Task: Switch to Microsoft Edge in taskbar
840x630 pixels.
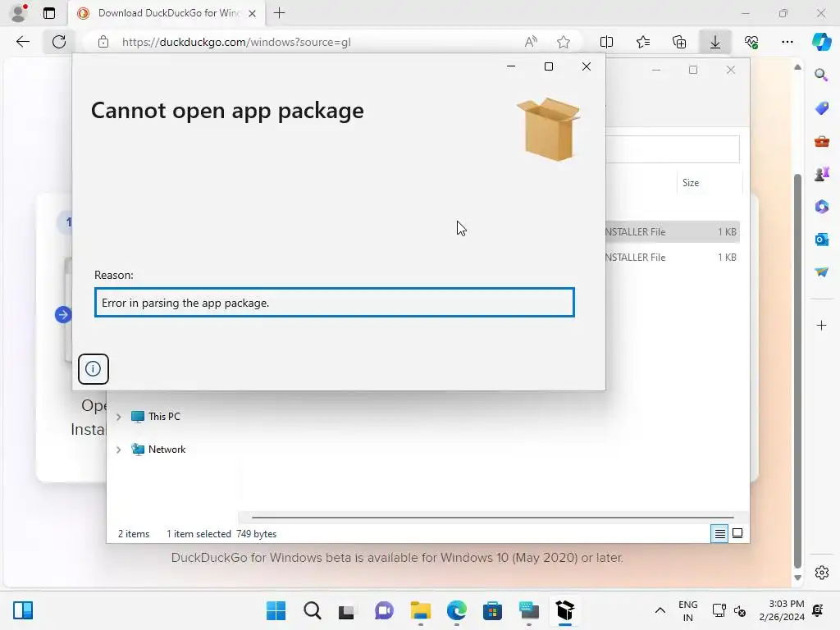Action: tap(456, 610)
